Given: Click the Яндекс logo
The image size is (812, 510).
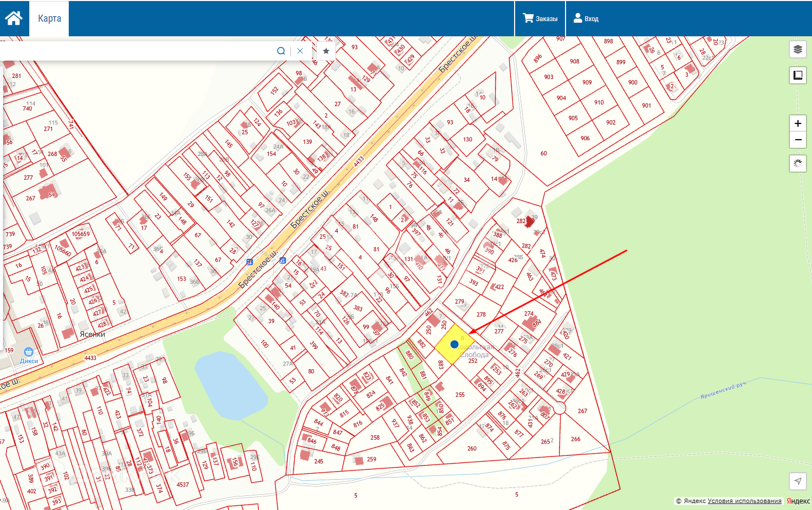Looking at the screenshot, I should pos(798,501).
